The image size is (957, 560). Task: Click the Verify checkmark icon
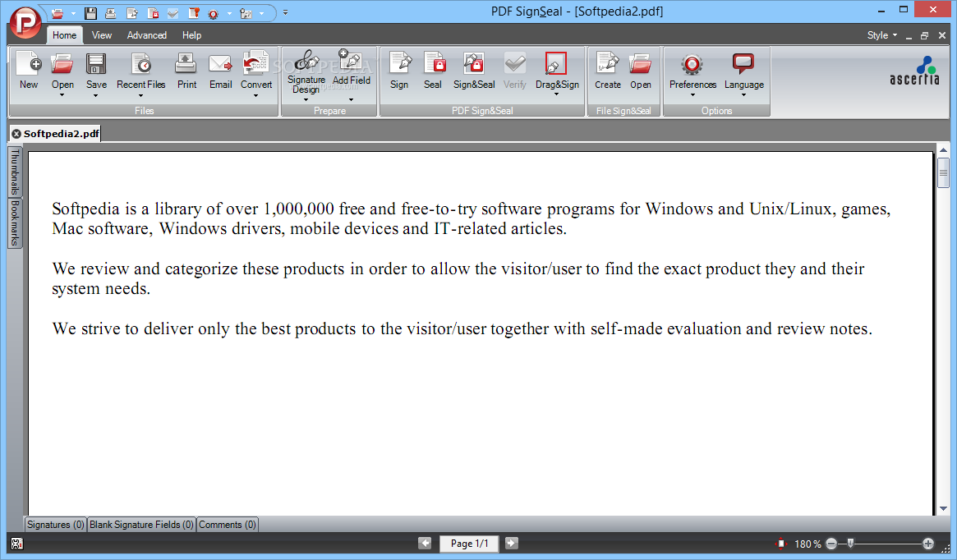click(514, 64)
